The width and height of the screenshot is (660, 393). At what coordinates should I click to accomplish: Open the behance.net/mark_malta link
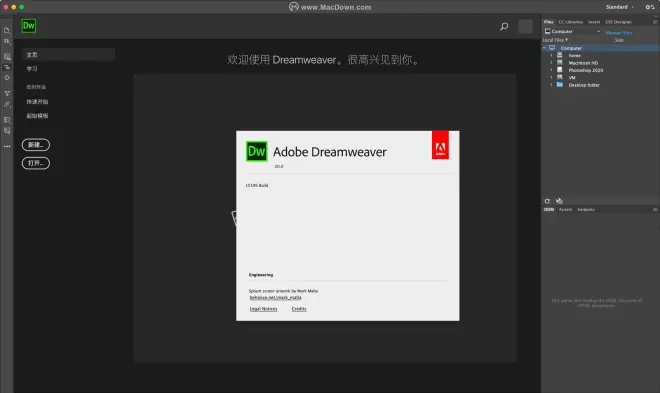[276, 297]
